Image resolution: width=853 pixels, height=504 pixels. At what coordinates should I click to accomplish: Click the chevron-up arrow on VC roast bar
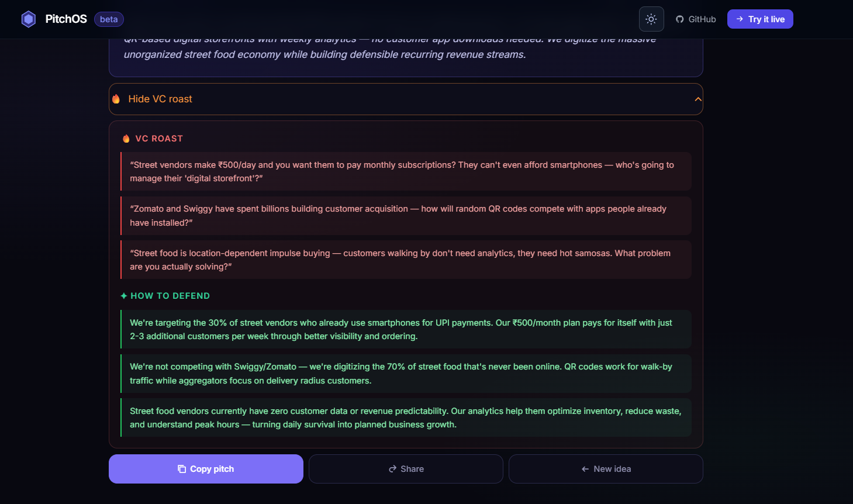click(697, 99)
